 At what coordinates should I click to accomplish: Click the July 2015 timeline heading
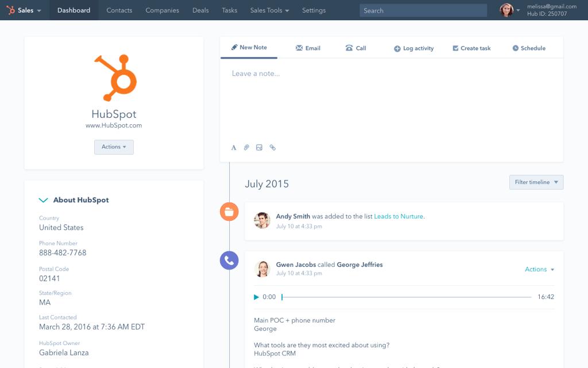[x=266, y=184]
